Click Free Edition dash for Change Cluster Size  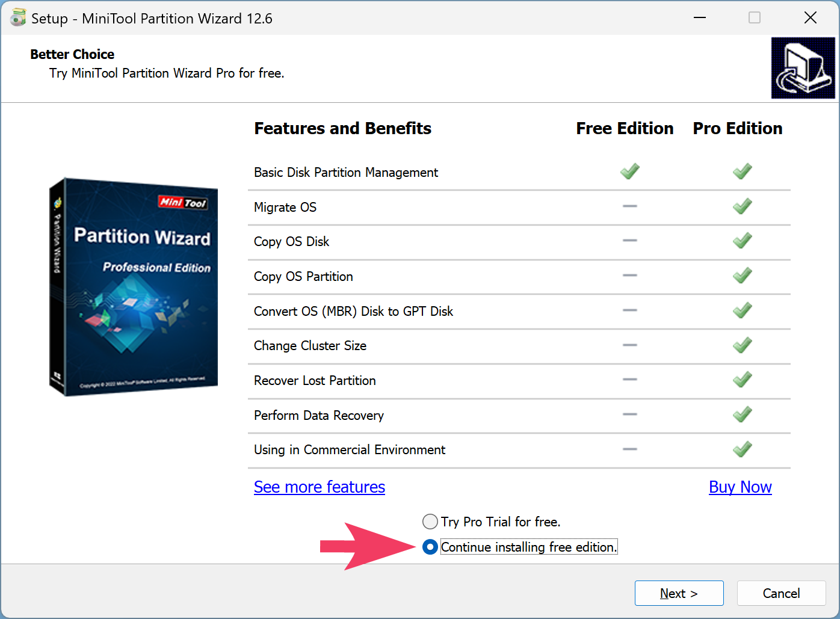coord(630,345)
